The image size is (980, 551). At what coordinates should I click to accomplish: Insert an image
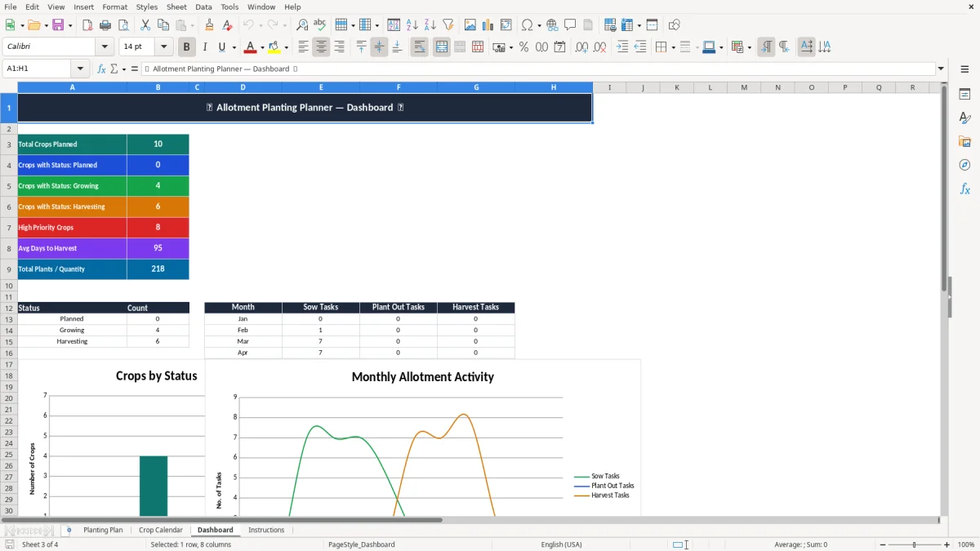(470, 25)
